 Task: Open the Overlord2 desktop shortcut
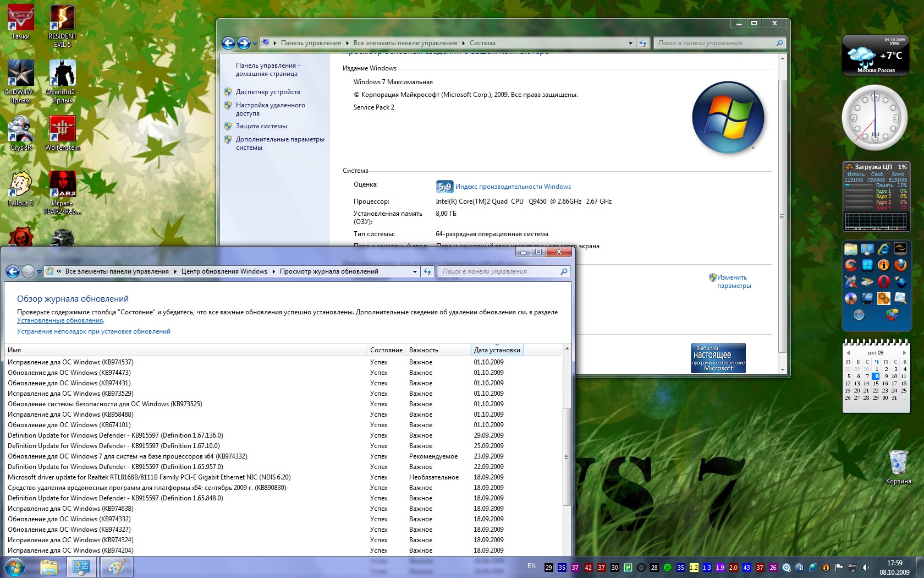pos(62,81)
